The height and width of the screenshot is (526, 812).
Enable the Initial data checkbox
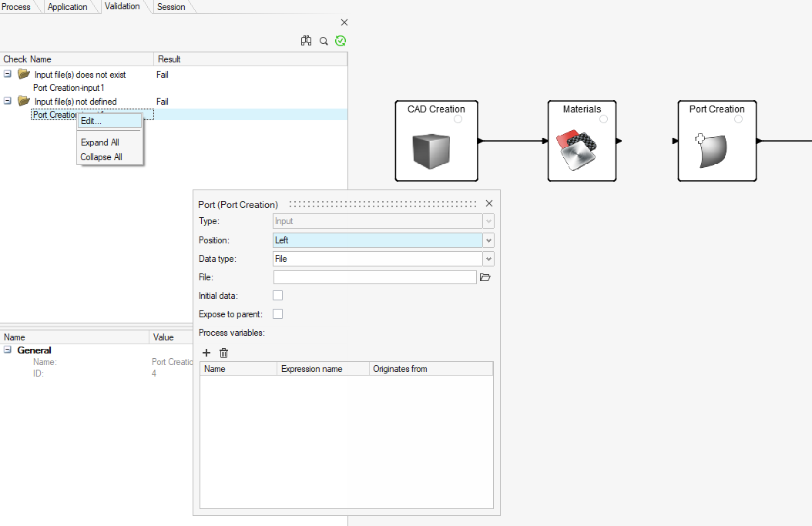click(x=278, y=295)
